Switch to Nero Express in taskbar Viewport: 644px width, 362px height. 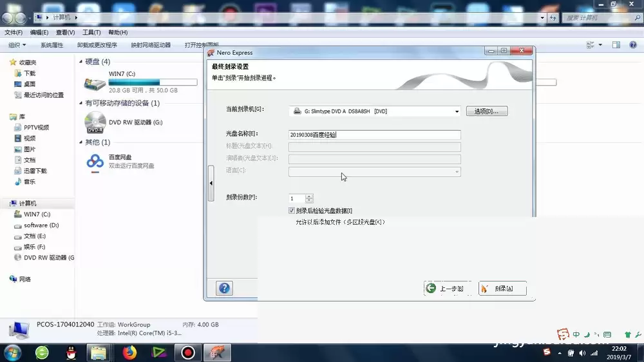[217, 352]
